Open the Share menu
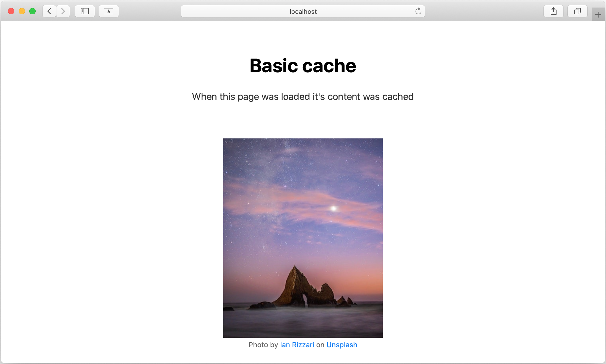Viewport: 606px width, 364px height. point(554,11)
